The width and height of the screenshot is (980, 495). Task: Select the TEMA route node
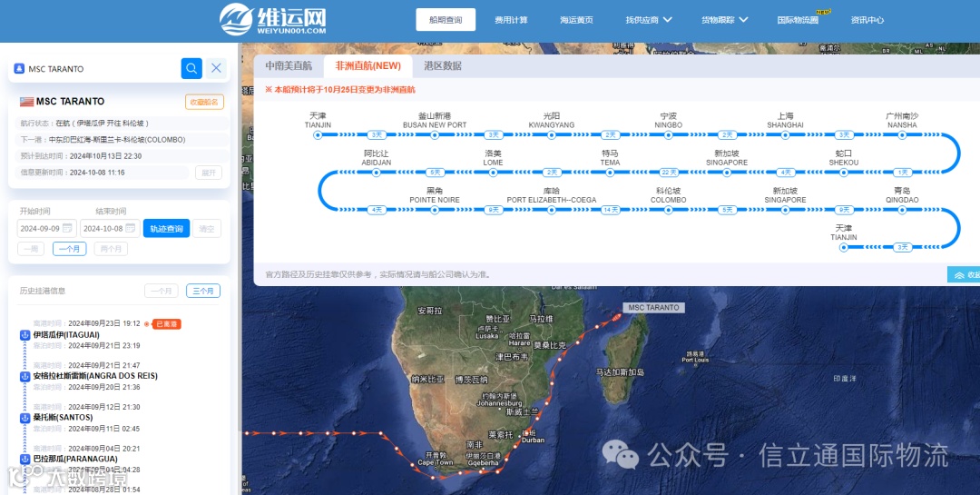[610, 173]
